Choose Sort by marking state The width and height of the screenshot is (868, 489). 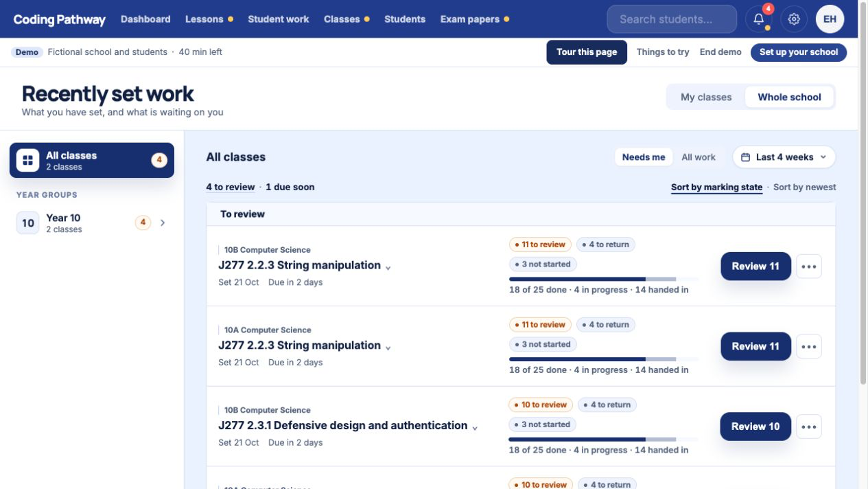pos(716,187)
